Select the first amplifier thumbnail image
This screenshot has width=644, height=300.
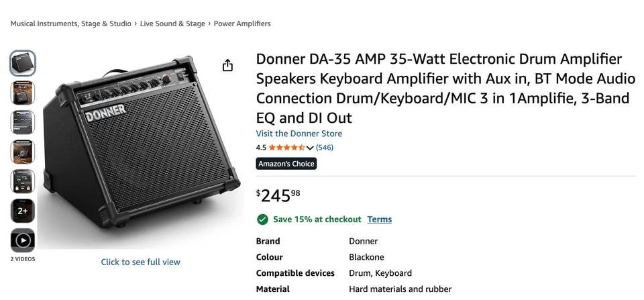(23, 64)
